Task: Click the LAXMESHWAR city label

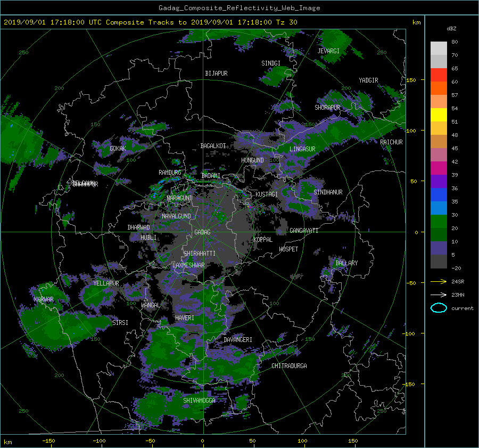Action: point(188,265)
